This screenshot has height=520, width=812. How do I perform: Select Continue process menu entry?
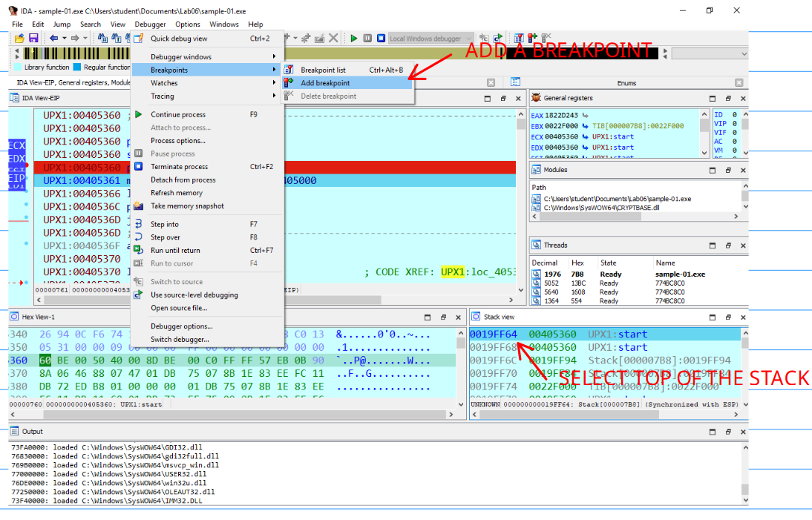coord(207,114)
